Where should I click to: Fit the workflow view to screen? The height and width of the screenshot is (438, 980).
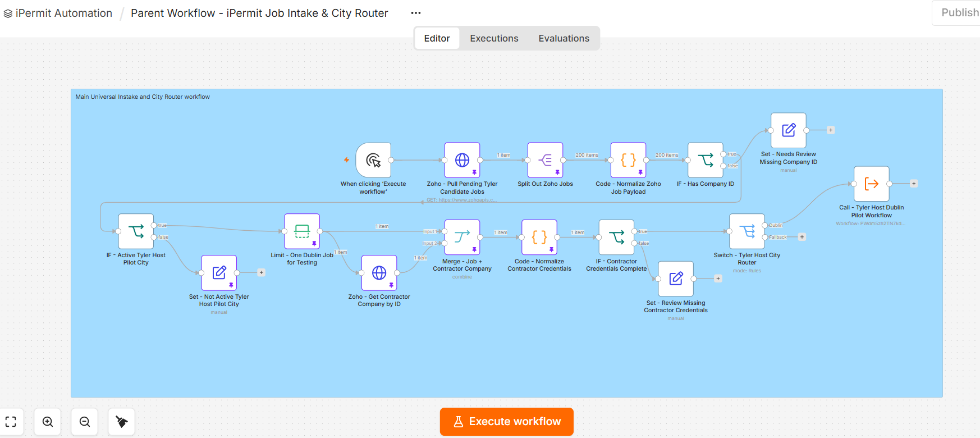(11, 422)
